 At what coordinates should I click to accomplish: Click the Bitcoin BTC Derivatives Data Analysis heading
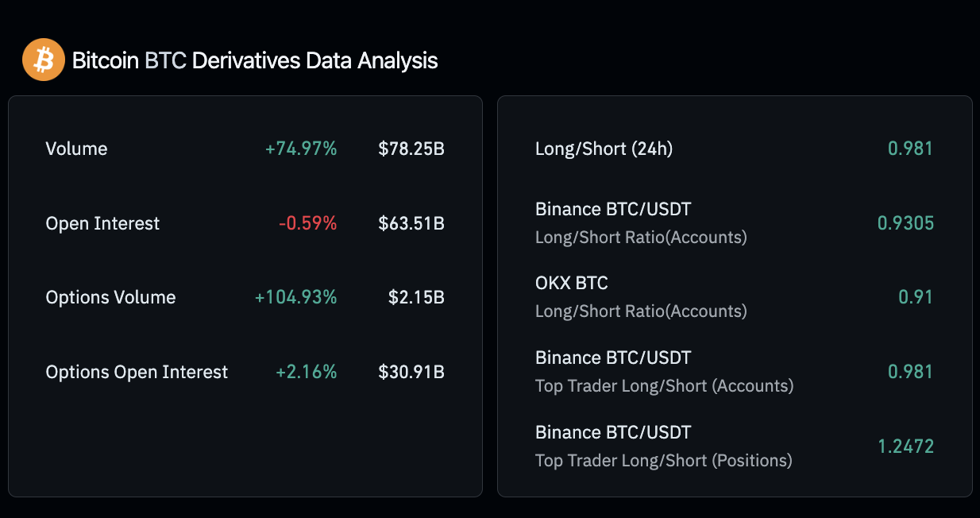tap(255, 60)
